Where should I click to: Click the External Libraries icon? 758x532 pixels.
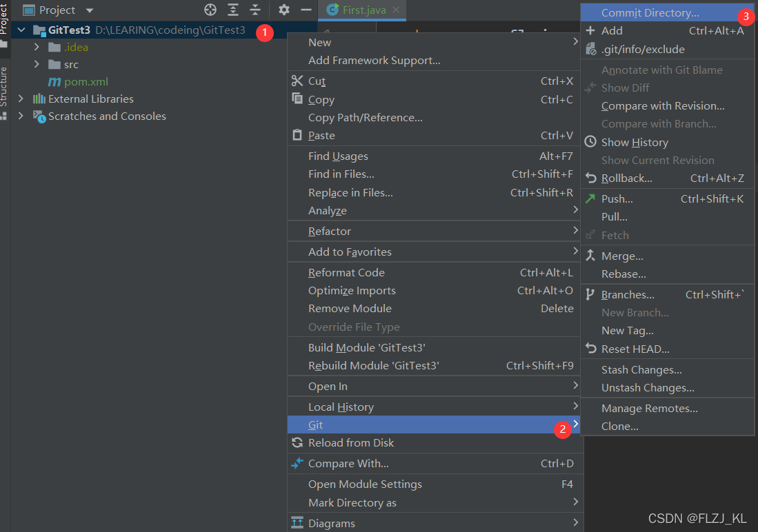39,99
